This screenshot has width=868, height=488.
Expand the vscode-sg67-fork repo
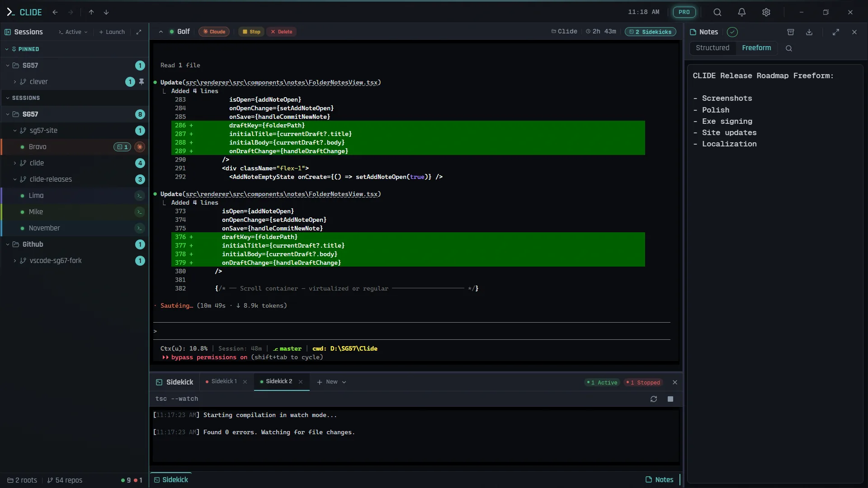point(15,261)
